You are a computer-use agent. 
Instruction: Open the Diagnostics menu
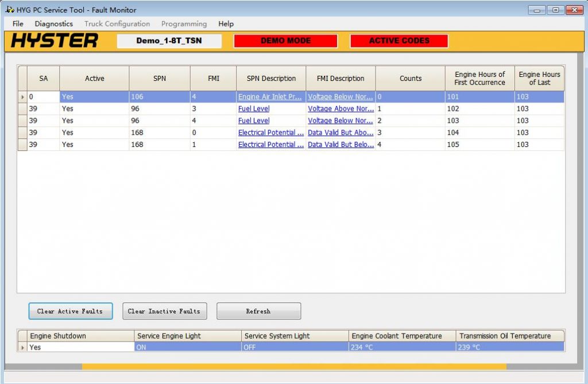point(53,24)
